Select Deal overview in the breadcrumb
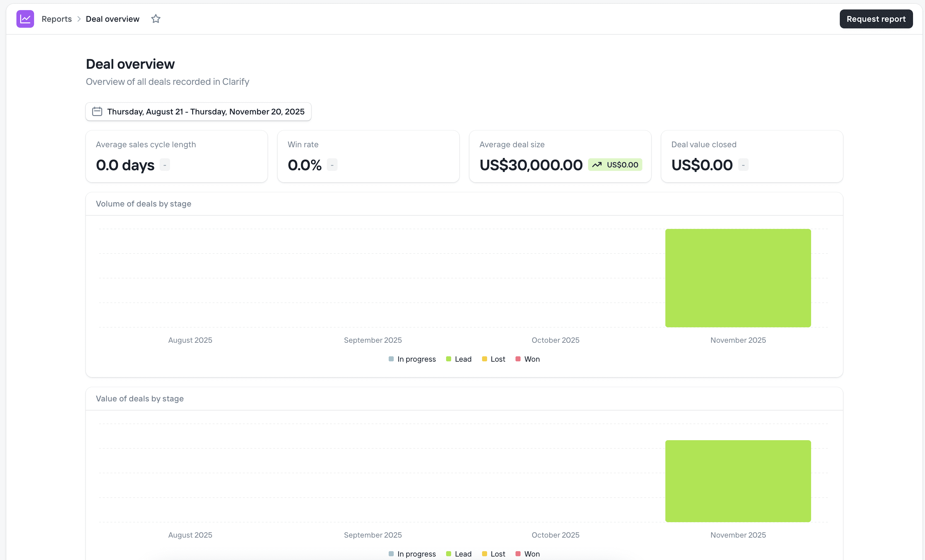925x560 pixels. [112, 18]
